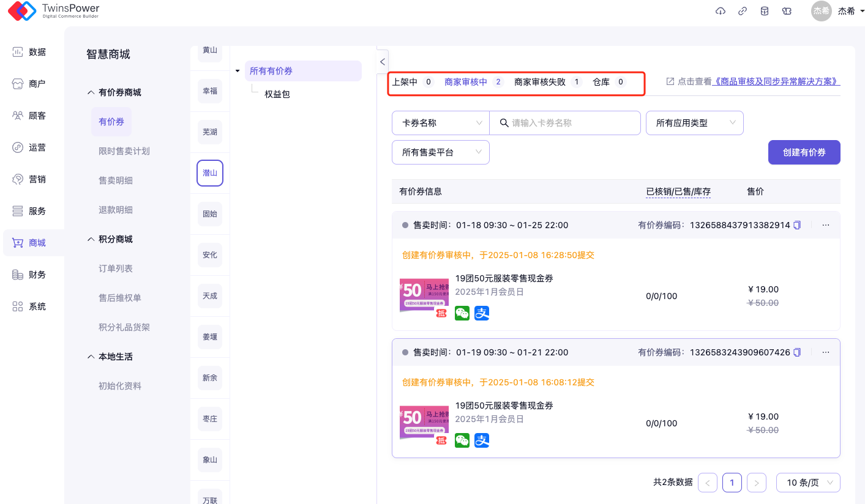865x504 pixels.
Task: Select the 潜山 store tile
Action: pyautogui.click(x=210, y=173)
